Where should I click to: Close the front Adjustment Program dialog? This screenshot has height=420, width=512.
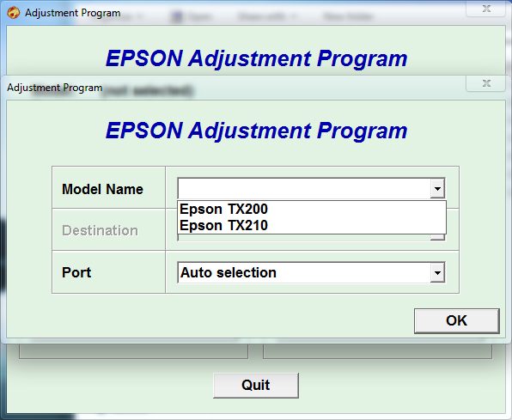pyautogui.click(x=486, y=83)
